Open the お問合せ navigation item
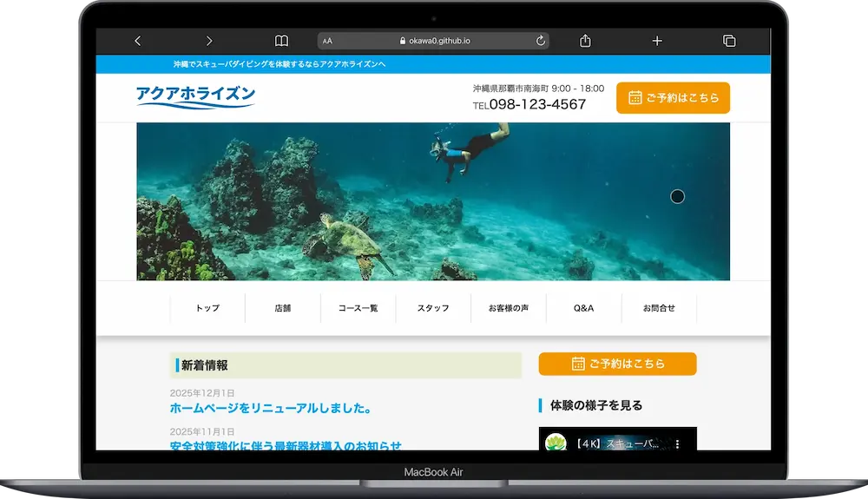 [660, 308]
